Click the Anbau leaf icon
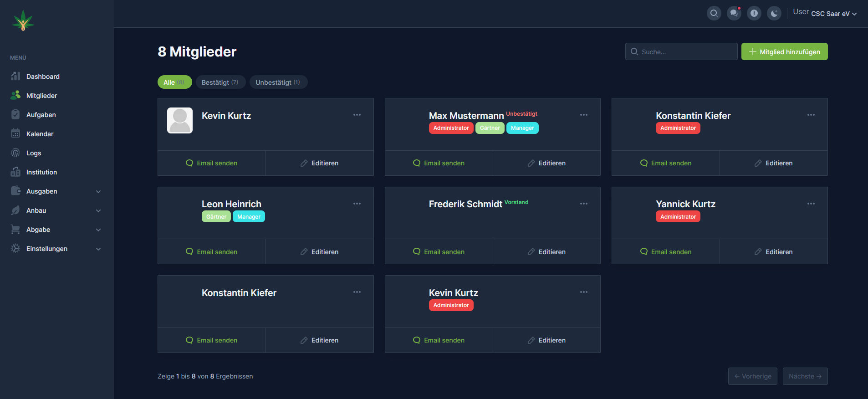 tap(15, 210)
